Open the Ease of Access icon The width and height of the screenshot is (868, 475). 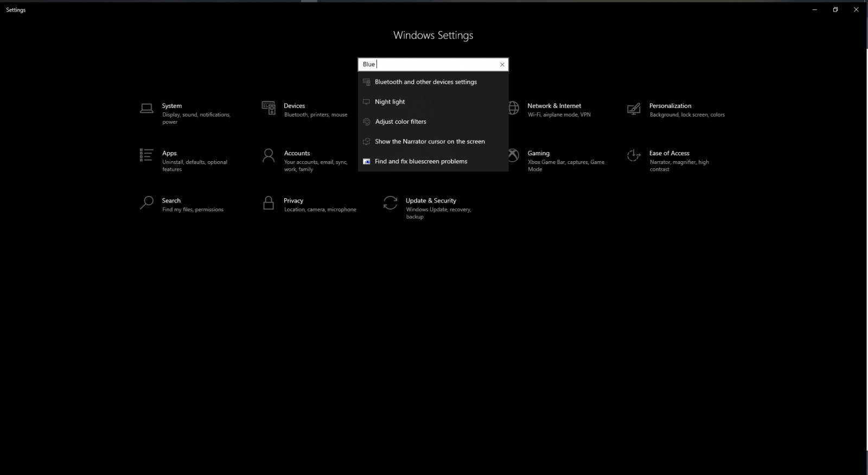(x=634, y=156)
